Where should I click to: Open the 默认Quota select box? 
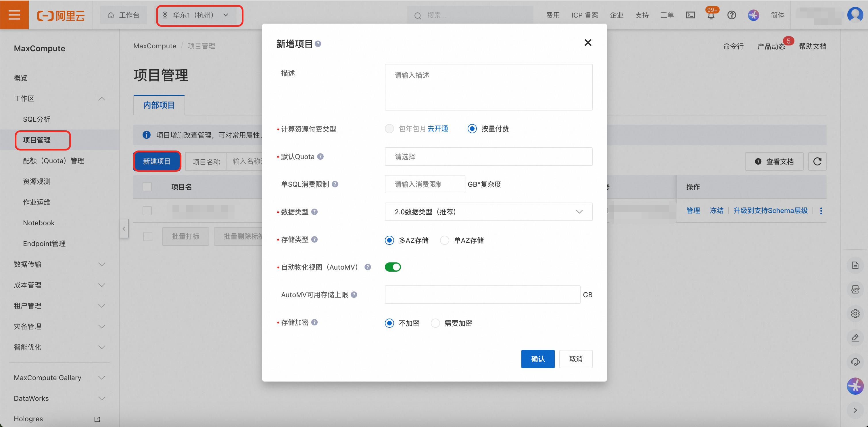(x=489, y=157)
